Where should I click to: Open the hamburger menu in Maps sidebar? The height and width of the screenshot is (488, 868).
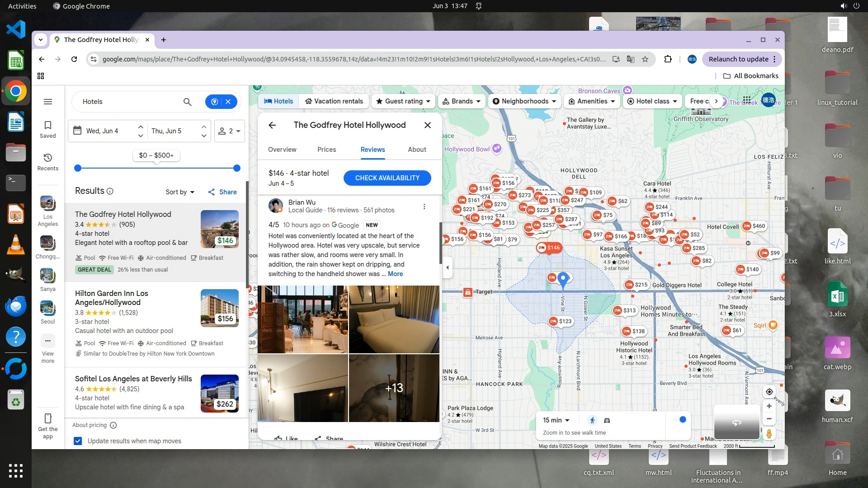coord(48,102)
